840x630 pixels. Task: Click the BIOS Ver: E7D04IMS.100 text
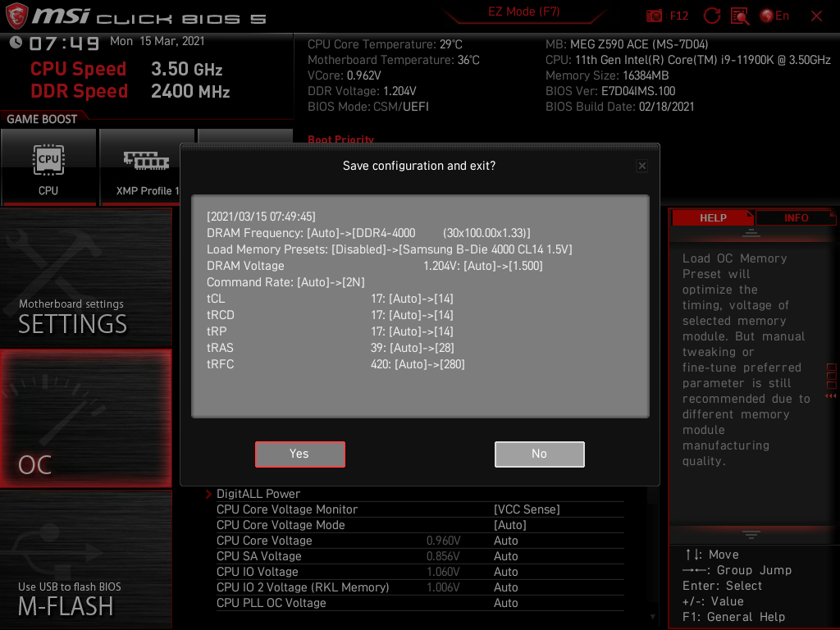click(x=610, y=91)
